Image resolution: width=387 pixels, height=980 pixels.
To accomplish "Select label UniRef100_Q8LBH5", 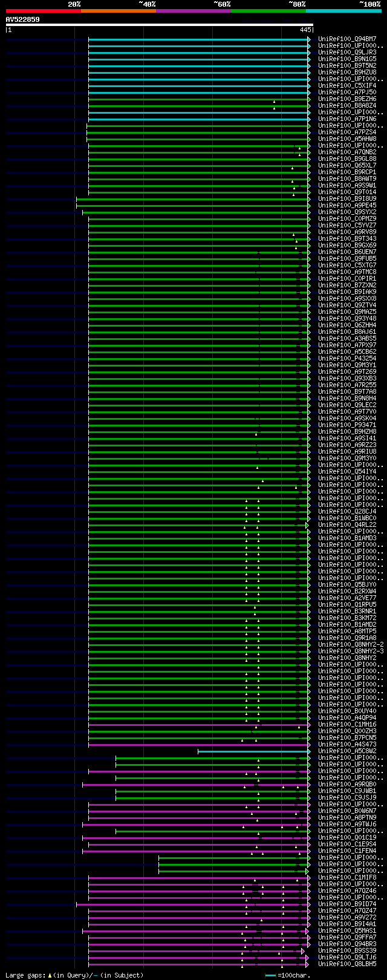I will click(347, 964).
